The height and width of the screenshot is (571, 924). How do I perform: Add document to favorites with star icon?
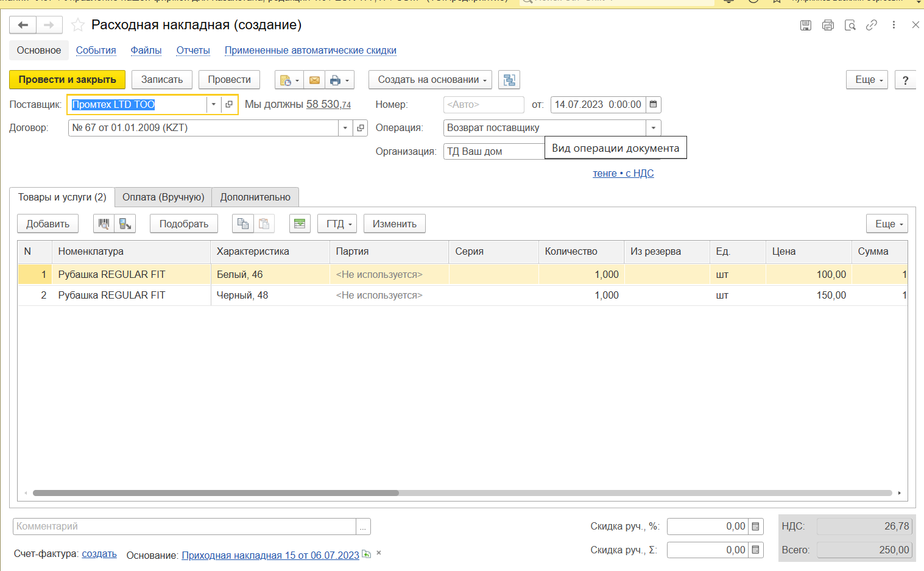(78, 25)
